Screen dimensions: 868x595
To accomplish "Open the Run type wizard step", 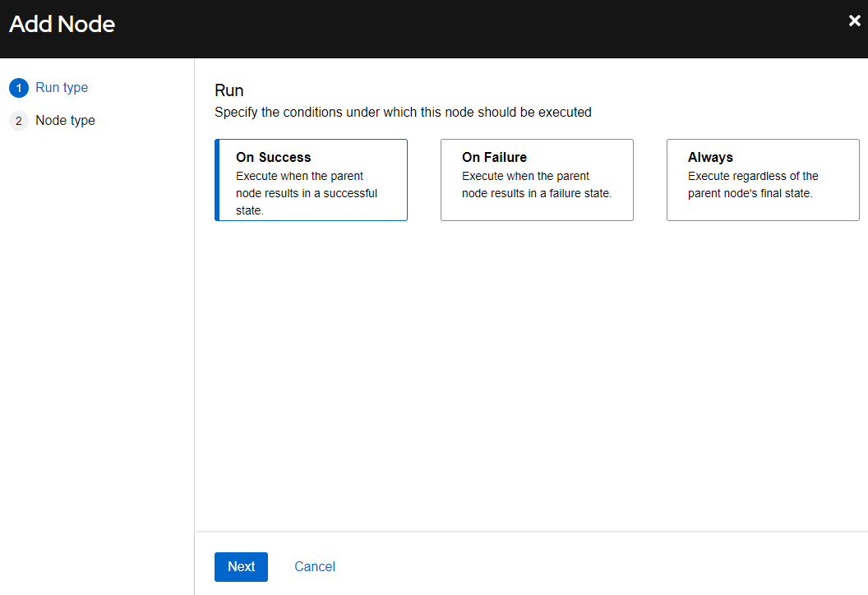I will click(62, 88).
